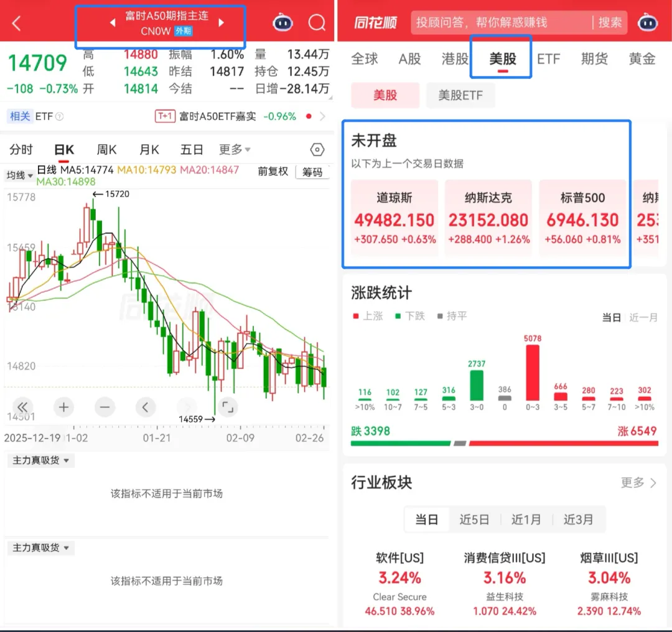This screenshot has width=672, height=632.
Task: Tap the ETF info question mark icon
Action: click(x=60, y=116)
